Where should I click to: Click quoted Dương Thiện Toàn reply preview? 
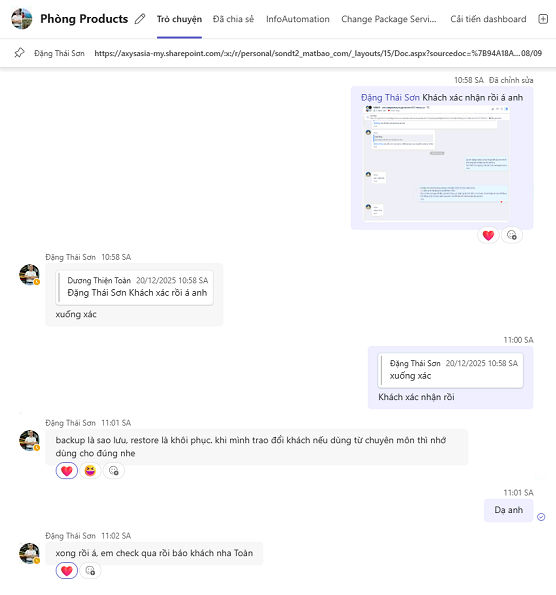click(x=134, y=287)
